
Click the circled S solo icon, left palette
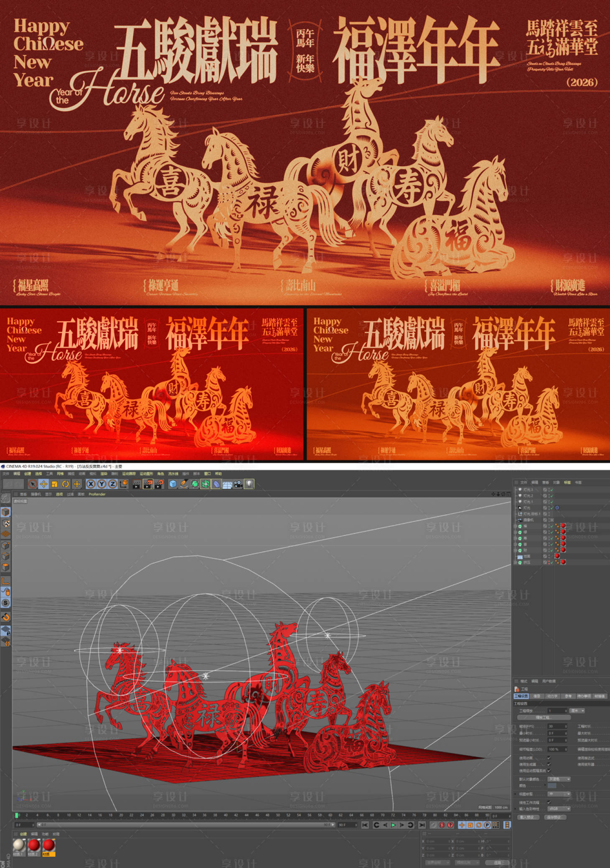[5, 603]
